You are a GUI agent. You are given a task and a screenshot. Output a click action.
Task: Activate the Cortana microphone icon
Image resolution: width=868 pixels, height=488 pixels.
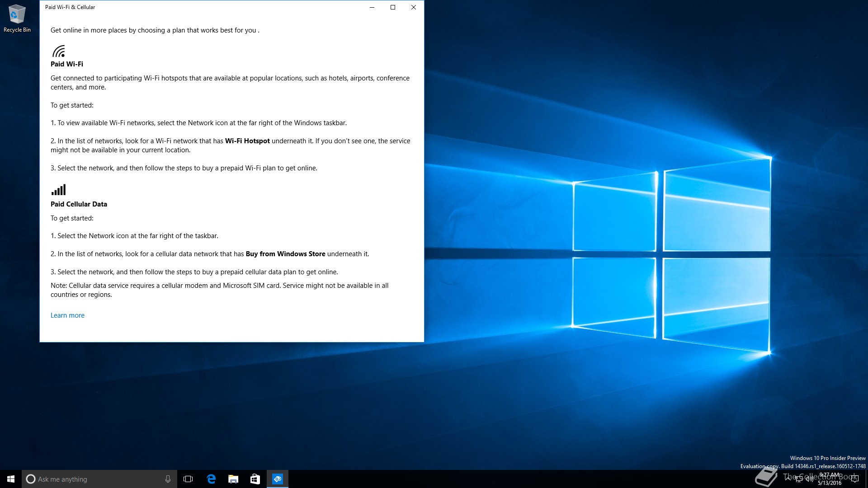click(168, 479)
